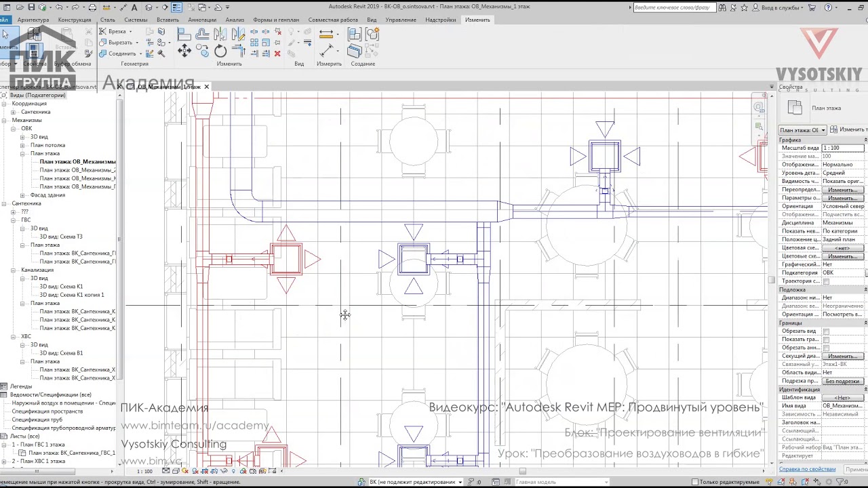The image size is (868, 488).
Task: Collapse the 'Канализация' tree node
Action: coord(13,270)
